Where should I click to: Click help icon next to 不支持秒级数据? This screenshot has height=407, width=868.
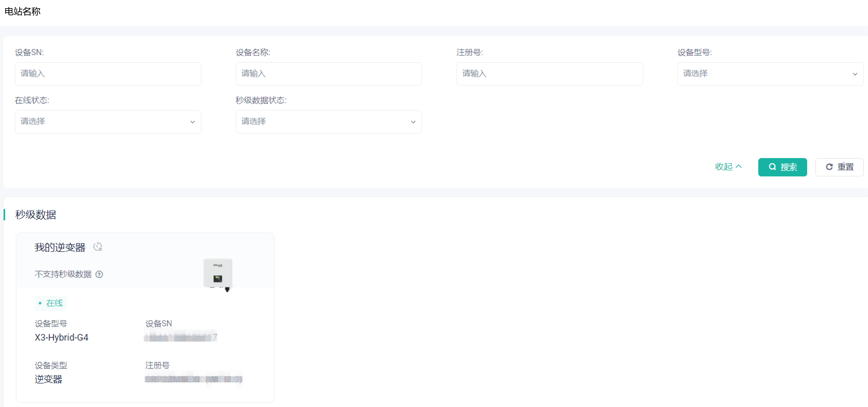pyautogui.click(x=99, y=275)
